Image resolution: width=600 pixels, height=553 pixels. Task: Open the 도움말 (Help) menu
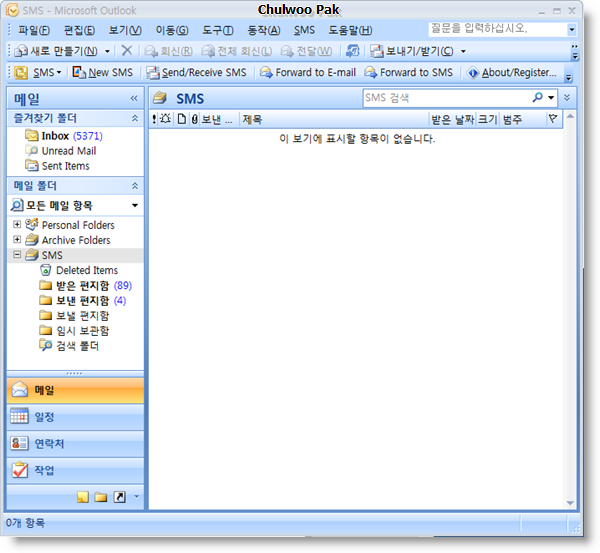pyautogui.click(x=350, y=30)
